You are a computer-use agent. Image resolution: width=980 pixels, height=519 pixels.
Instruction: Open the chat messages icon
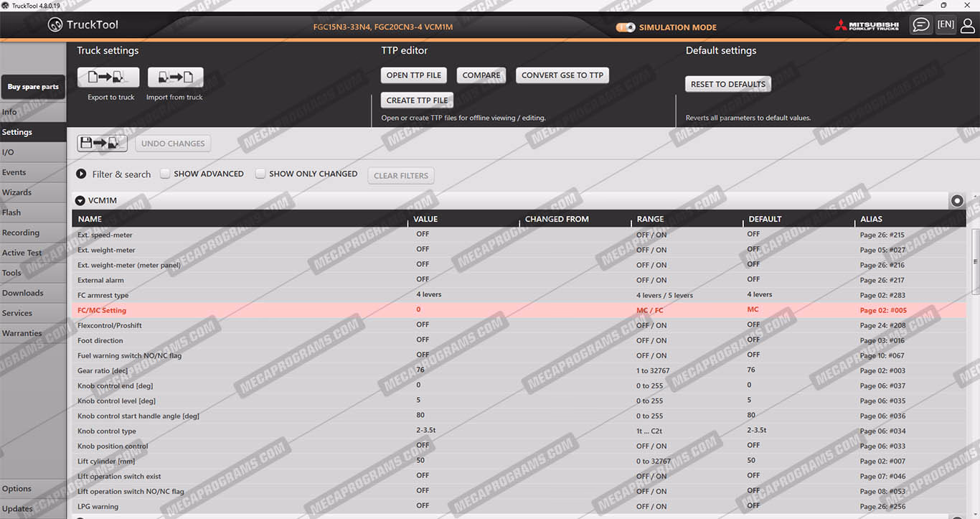click(x=920, y=25)
